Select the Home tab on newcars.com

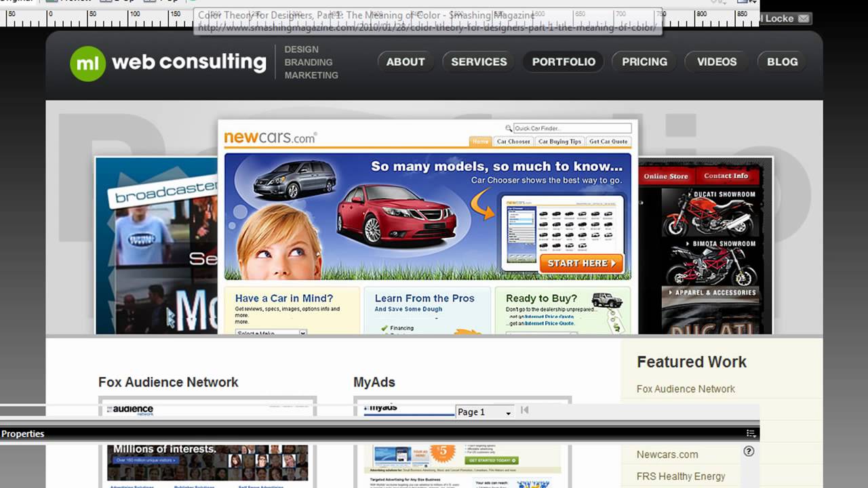pyautogui.click(x=480, y=142)
